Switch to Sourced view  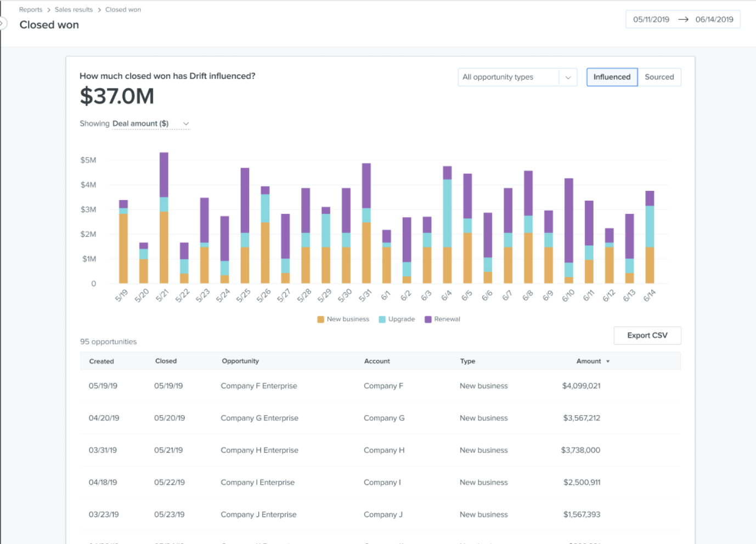659,77
